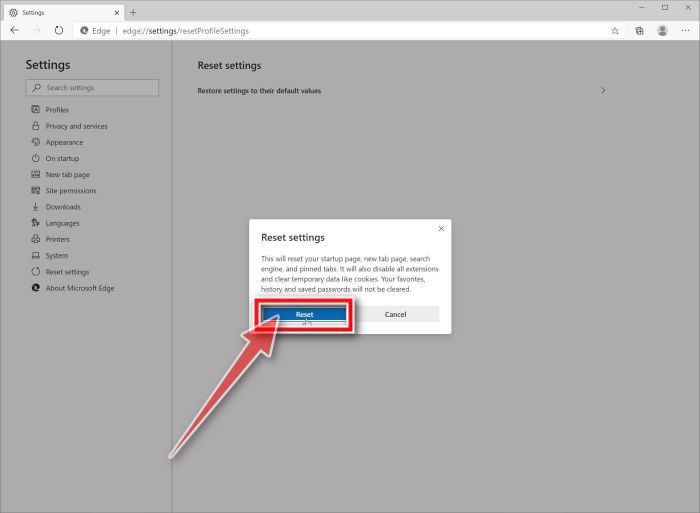Open Appearance settings
700x513 pixels.
tap(57, 142)
